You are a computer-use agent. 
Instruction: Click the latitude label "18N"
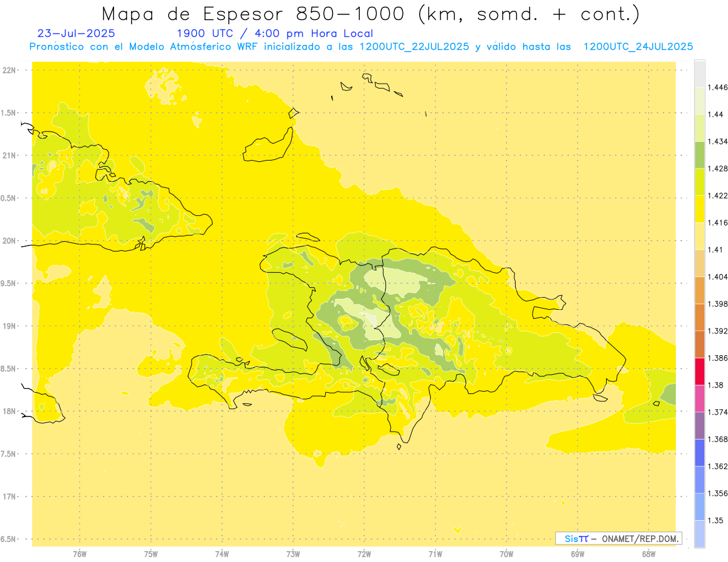click(9, 411)
